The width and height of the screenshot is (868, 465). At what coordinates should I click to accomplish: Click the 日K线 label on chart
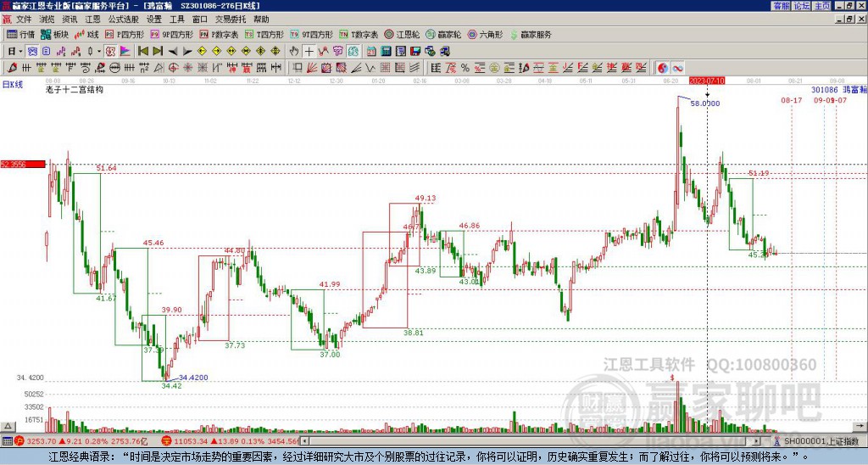point(13,85)
